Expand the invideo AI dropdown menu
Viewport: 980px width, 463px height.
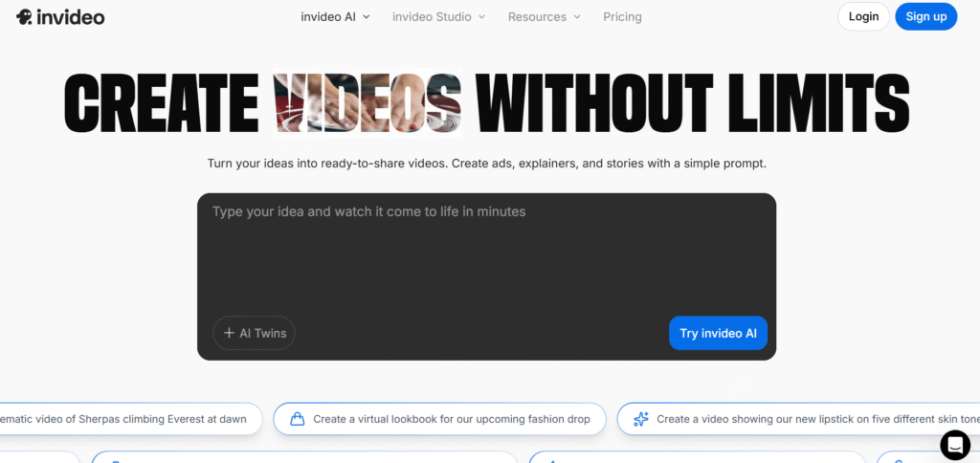(x=334, y=17)
